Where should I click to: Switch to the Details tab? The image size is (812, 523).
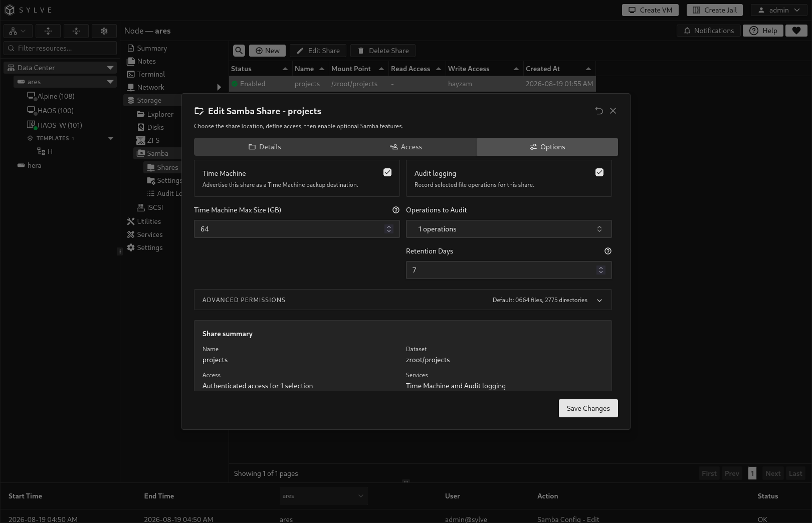265,147
